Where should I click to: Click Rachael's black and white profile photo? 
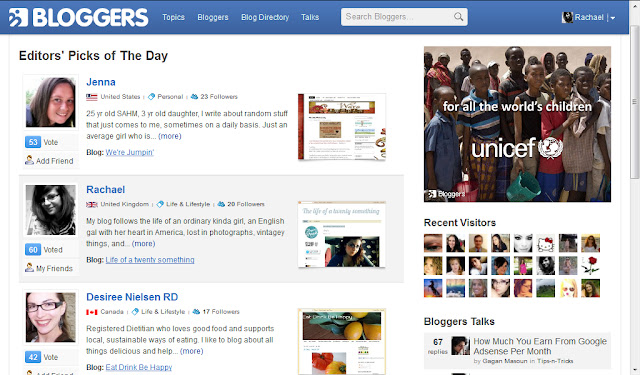click(x=51, y=210)
